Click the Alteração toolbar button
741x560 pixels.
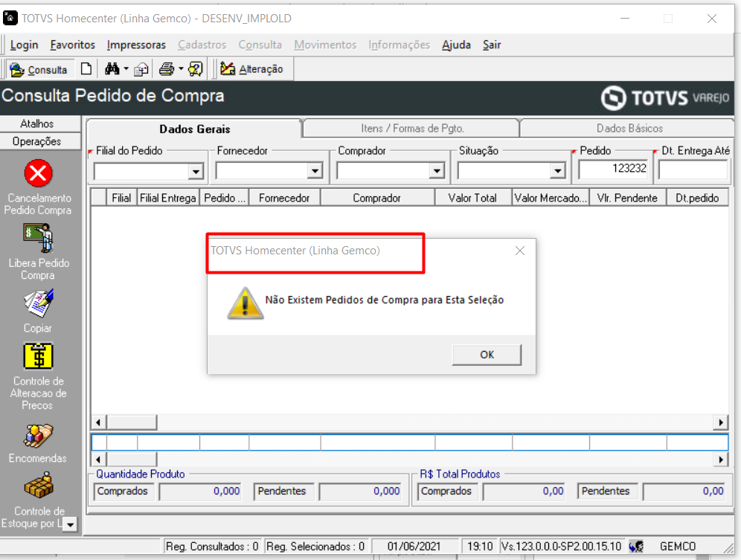(x=251, y=69)
